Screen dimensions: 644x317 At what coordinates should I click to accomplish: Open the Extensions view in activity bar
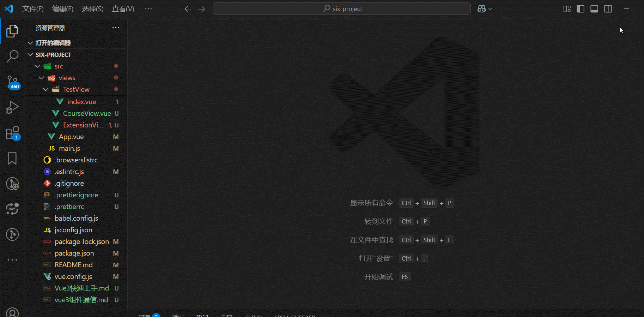[x=12, y=133]
